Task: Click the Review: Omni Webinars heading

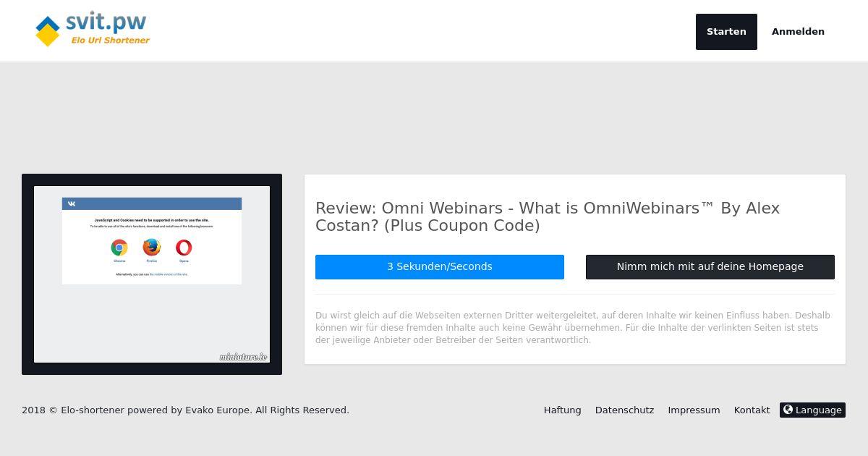Action: (x=548, y=216)
